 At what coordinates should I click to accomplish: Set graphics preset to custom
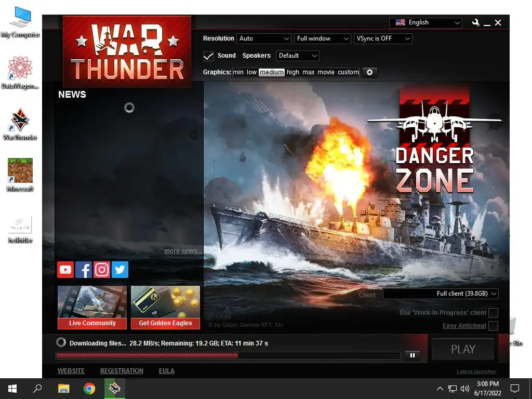click(x=348, y=72)
